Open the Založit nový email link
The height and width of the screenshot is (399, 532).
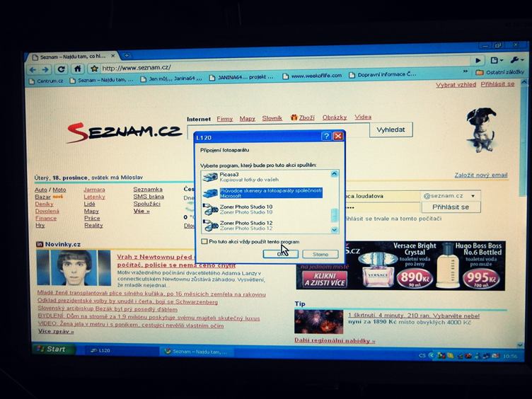pos(481,175)
